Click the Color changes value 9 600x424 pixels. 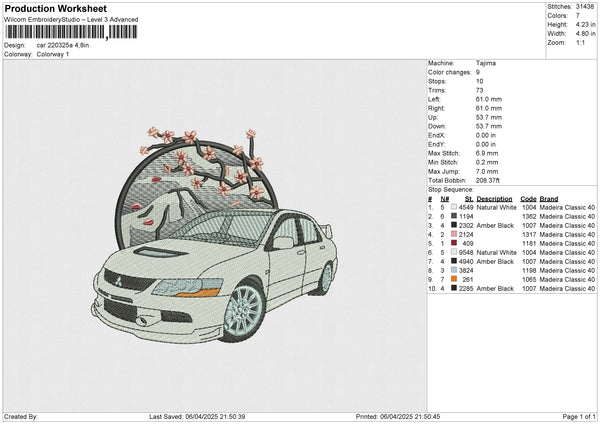click(478, 72)
